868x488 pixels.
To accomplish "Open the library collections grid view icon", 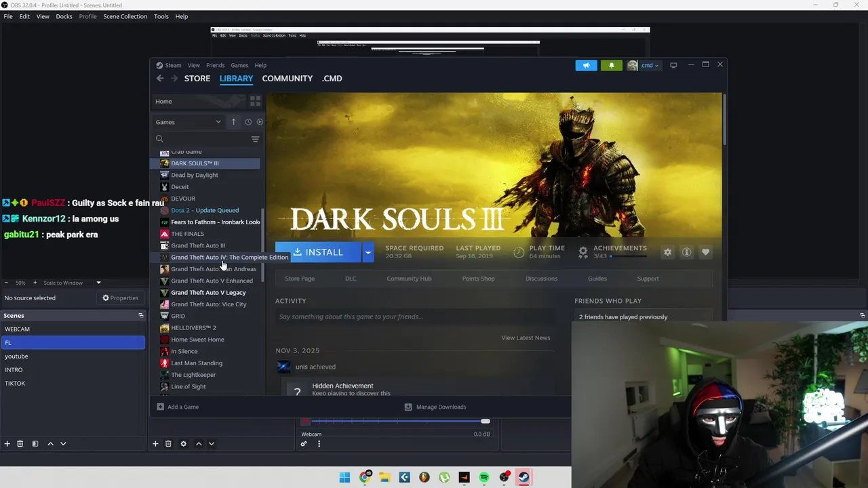I will point(256,101).
